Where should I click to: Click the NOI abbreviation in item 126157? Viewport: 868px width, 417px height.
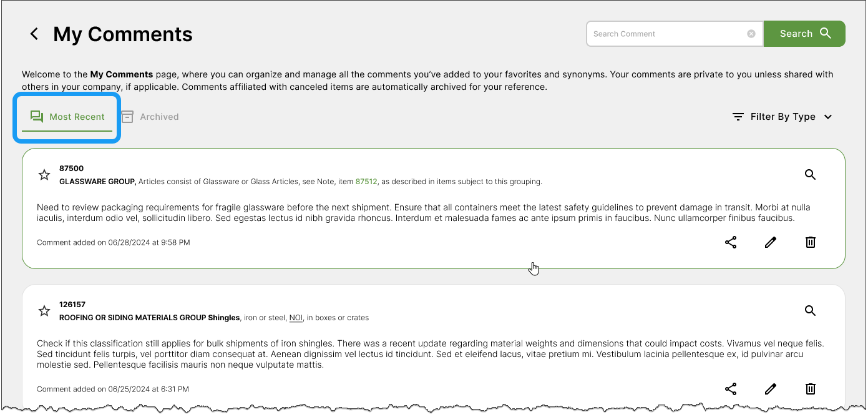(x=296, y=318)
